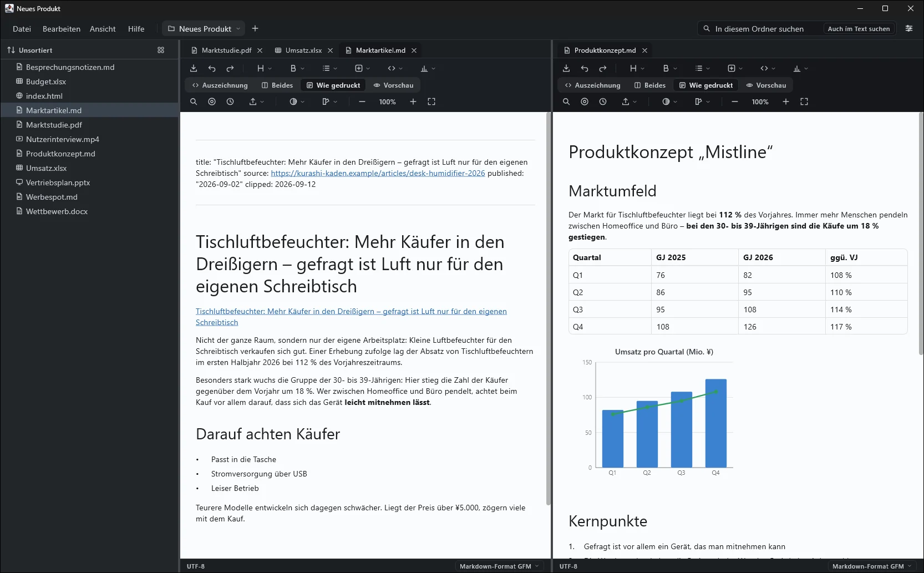Redo the edit in the Produktkonzept.md pane
The image size is (924, 573).
(603, 68)
